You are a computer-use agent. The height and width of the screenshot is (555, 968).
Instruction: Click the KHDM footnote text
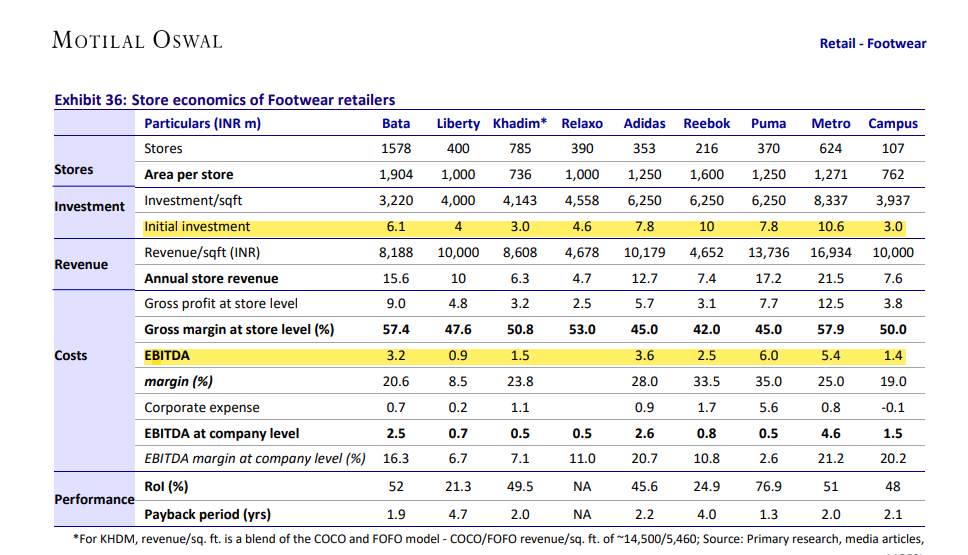(498, 539)
